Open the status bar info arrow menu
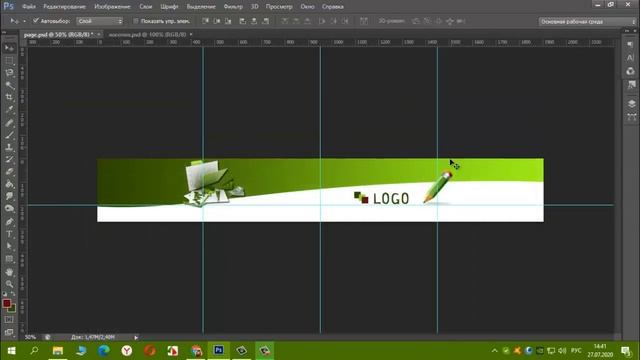 (x=136, y=338)
